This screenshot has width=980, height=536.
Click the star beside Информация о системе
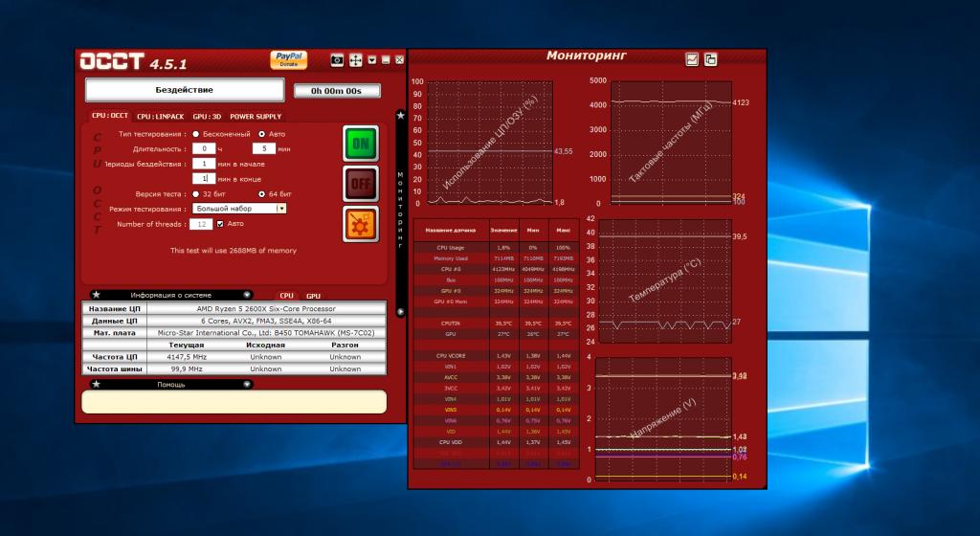click(x=97, y=295)
